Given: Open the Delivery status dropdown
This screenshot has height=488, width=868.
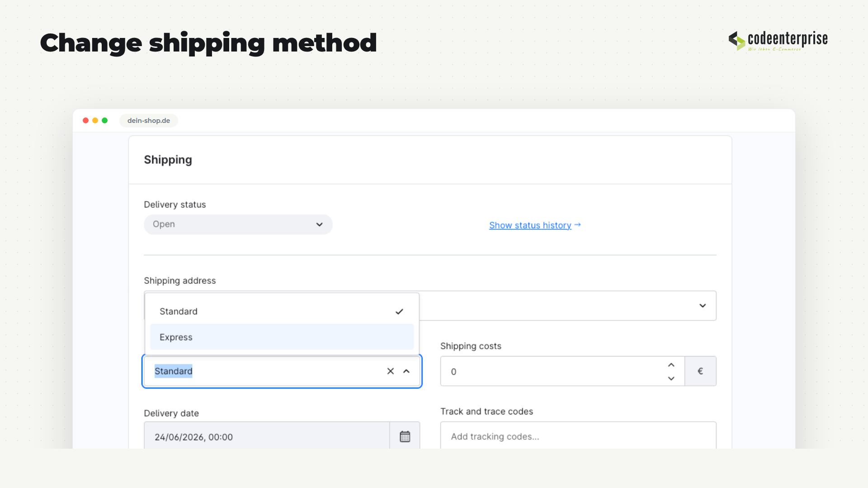Looking at the screenshot, I should coord(238,225).
